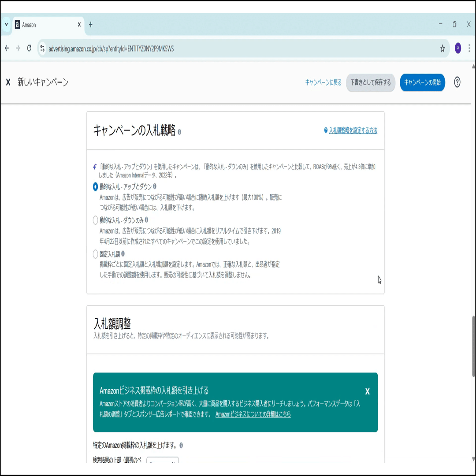Click the browser back arrow
Screen dimensions: 476x476
(7, 48)
